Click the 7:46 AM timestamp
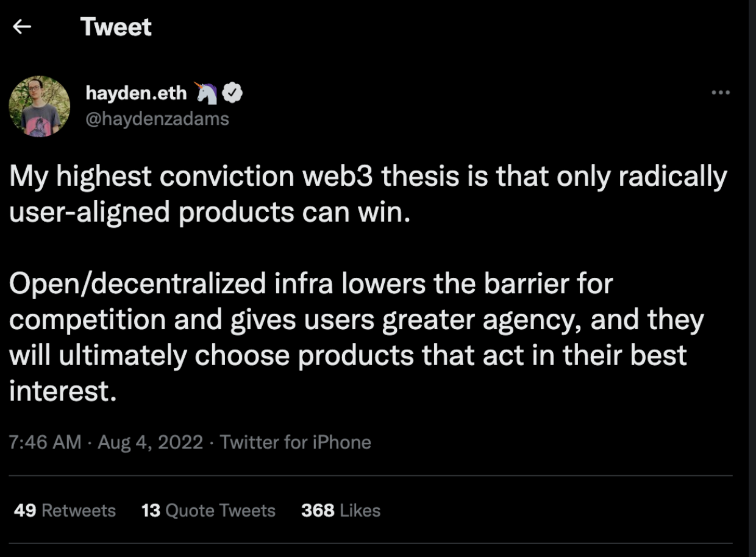The height and width of the screenshot is (557, 756). 45,442
